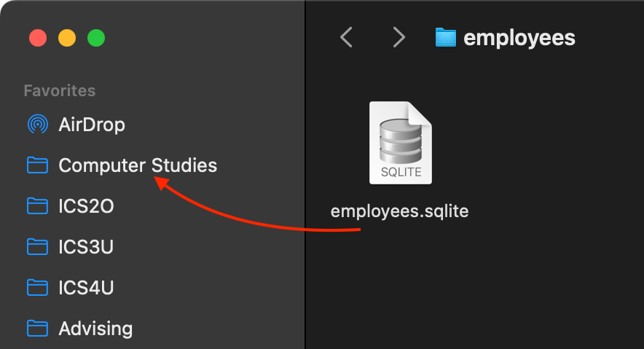Viewport: 644px width, 349px height.
Task: Select the ICS2O sidebar favorite
Action: [x=86, y=206]
